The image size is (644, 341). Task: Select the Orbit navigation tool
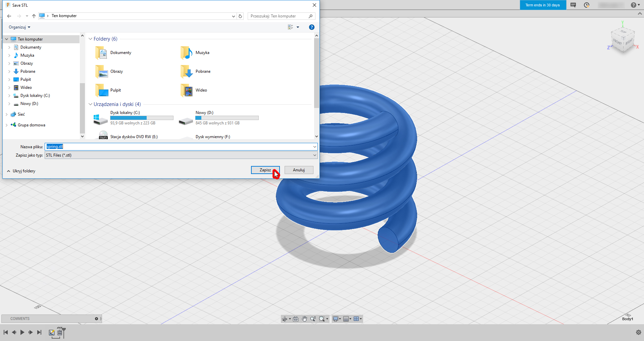click(x=285, y=319)
